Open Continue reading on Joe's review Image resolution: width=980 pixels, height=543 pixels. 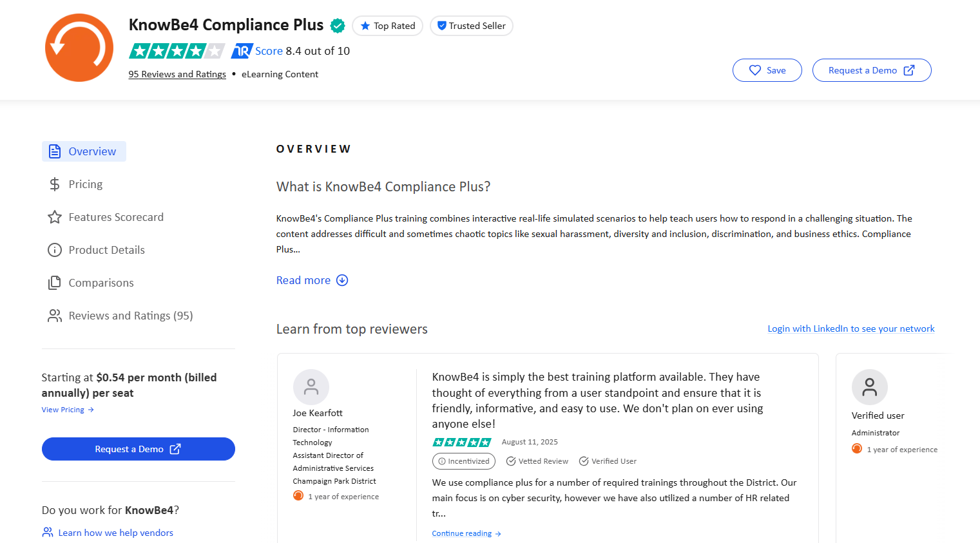[466, 533]
